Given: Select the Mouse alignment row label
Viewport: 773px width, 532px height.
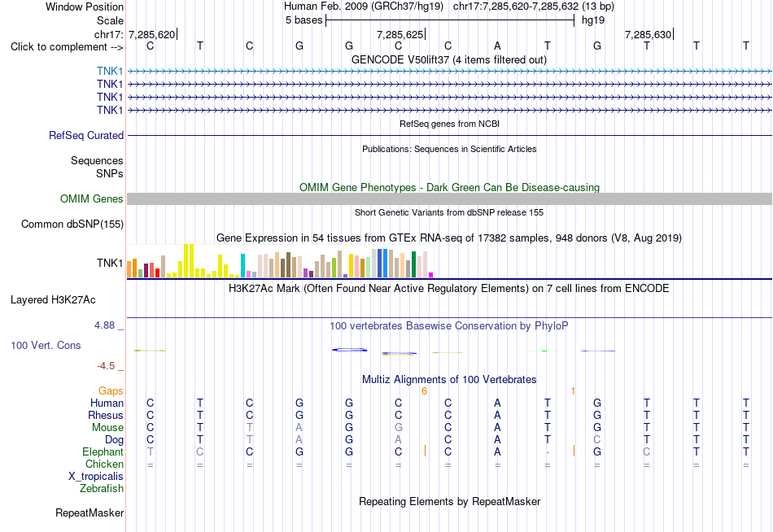Looking at the screenshot, I should pyautogui.click(x=107, y=428).
